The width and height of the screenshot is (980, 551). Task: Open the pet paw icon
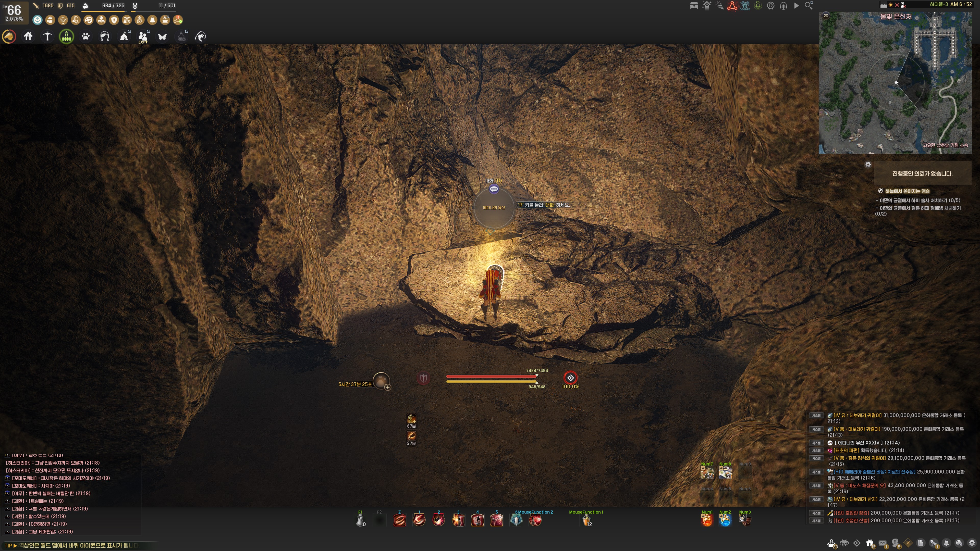point(85,36)
